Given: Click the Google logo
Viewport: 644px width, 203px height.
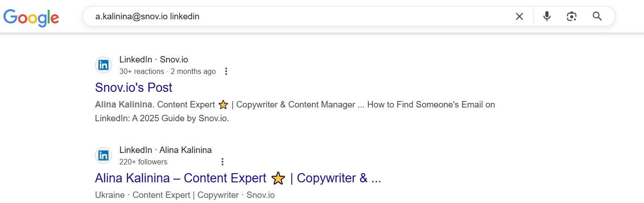Looking at the screenshot, I should (x=31, y=17).
